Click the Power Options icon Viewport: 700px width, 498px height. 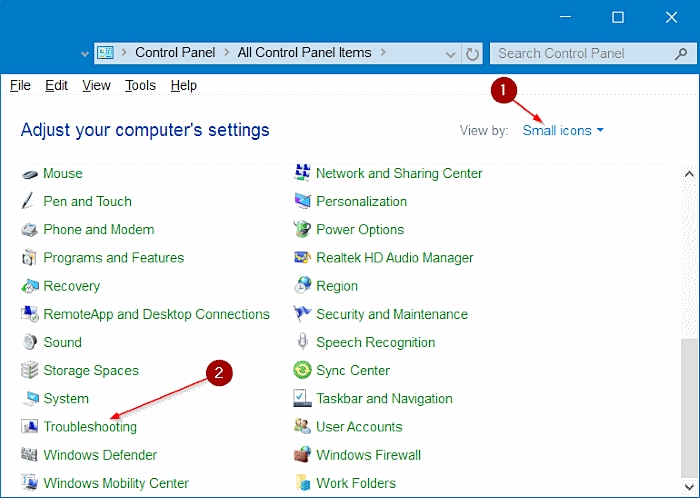coord(302,229)
